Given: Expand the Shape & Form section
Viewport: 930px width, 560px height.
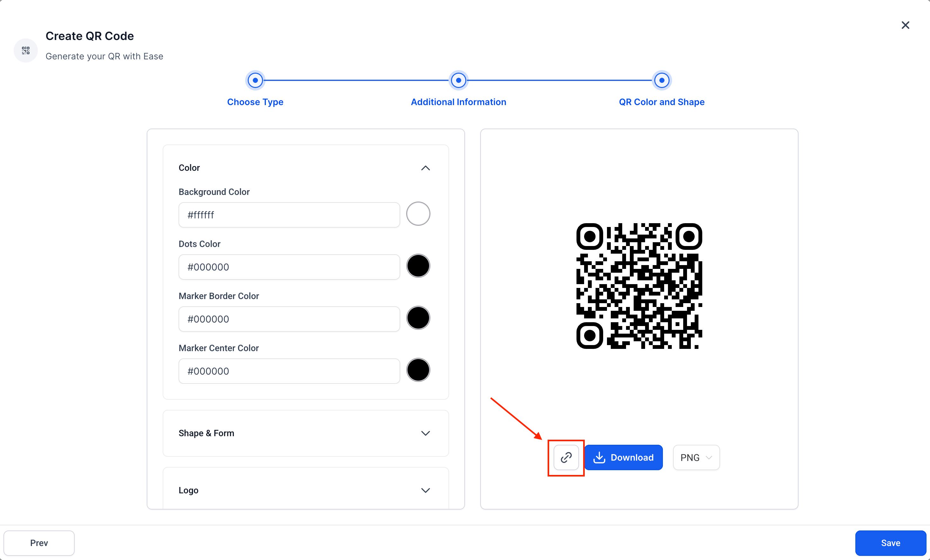Looking at the screenshot, I should click(x=425, y=433).
